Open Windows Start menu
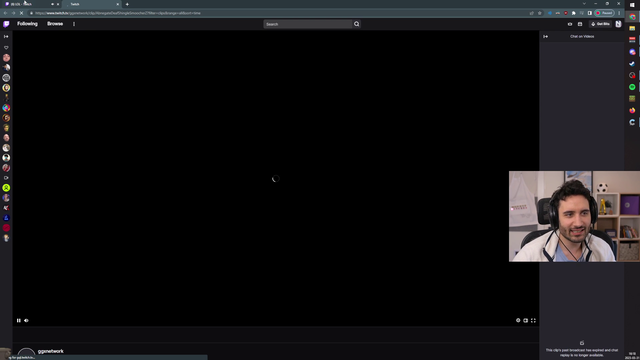Viewport: 640px width, 360px height. [632, 5]
